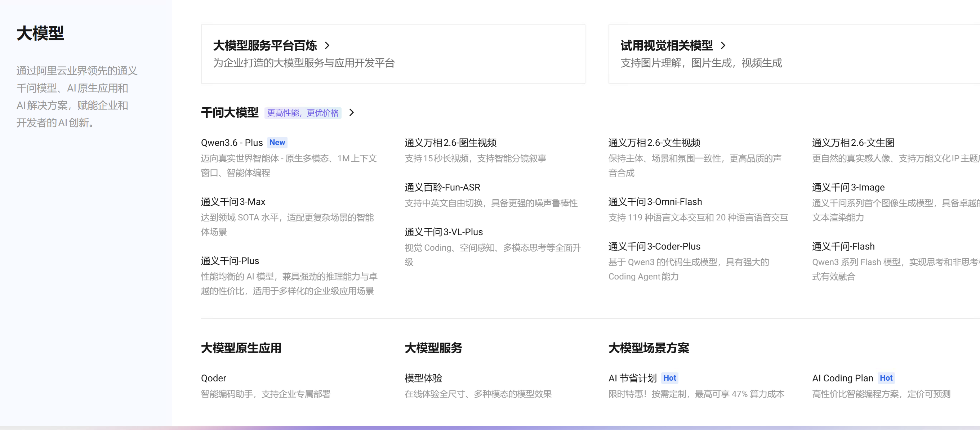Screen dimensions: 980x430
Task: Click the 通义千问3-Coder-Plus description text
Action: (x=689, y=269)
